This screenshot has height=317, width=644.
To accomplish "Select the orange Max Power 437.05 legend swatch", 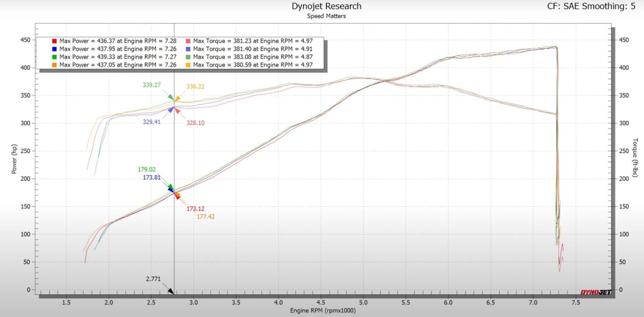I will (54, 64).
